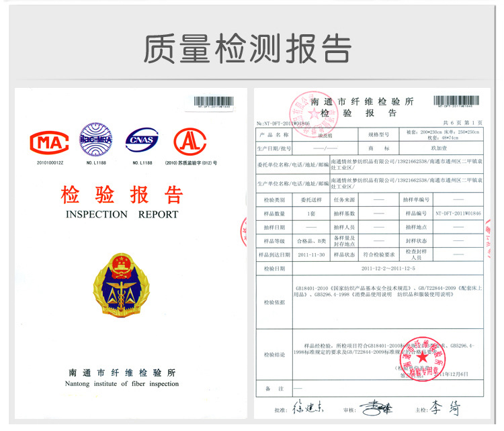Click the 检验依据 label cell
The width and height of the screenshot is (504, 431).
[x=274, y=302]
